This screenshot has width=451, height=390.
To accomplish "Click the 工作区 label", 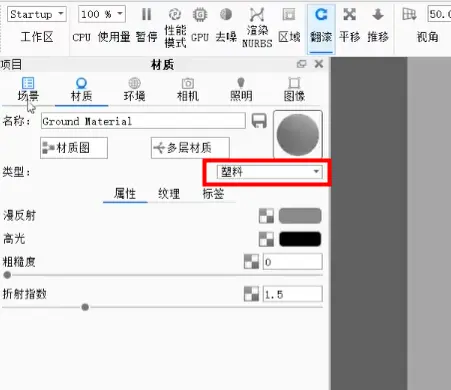I will (37, 37).
